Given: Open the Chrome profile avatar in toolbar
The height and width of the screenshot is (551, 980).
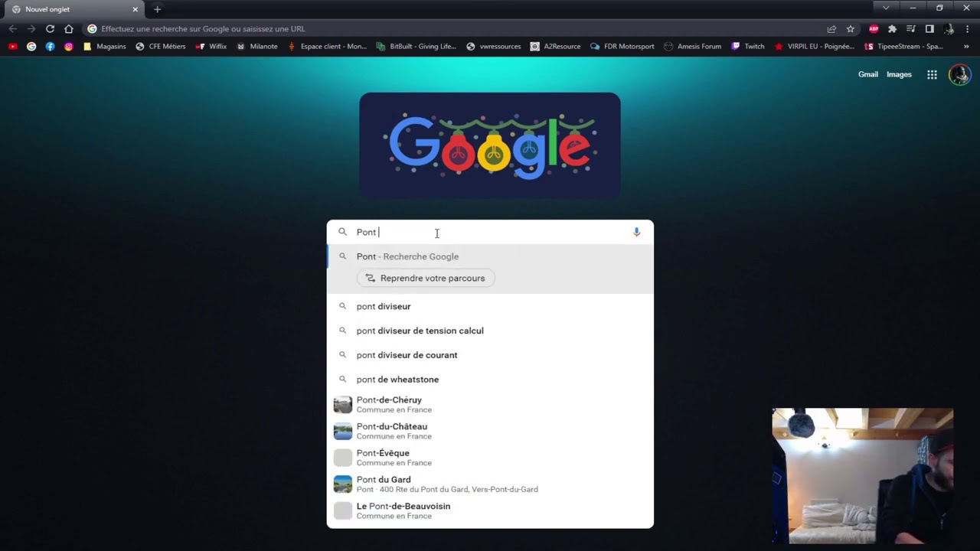Looking at the screenshot, I should 949,29.
